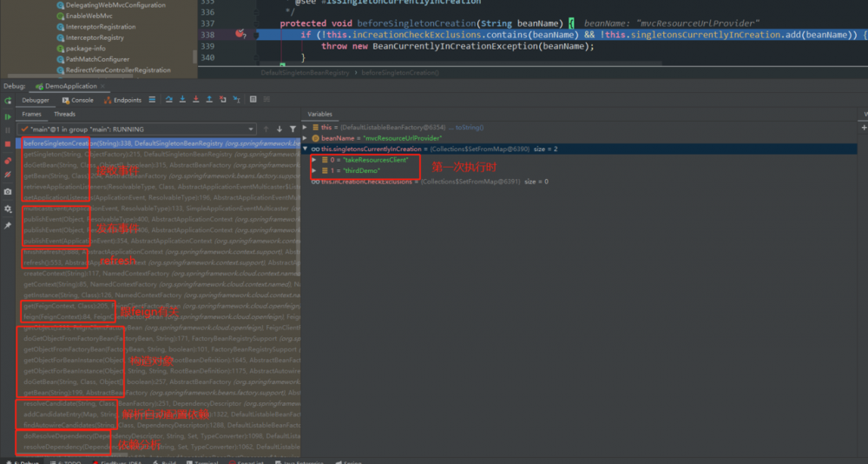Select PathMatchConfigurer class
This screenshot has height=464, width=868.
97,59
